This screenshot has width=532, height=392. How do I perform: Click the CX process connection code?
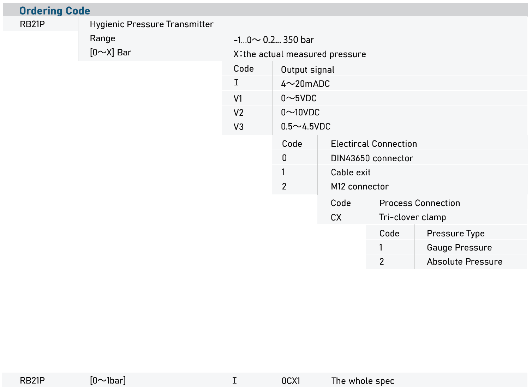coord(336,218)
